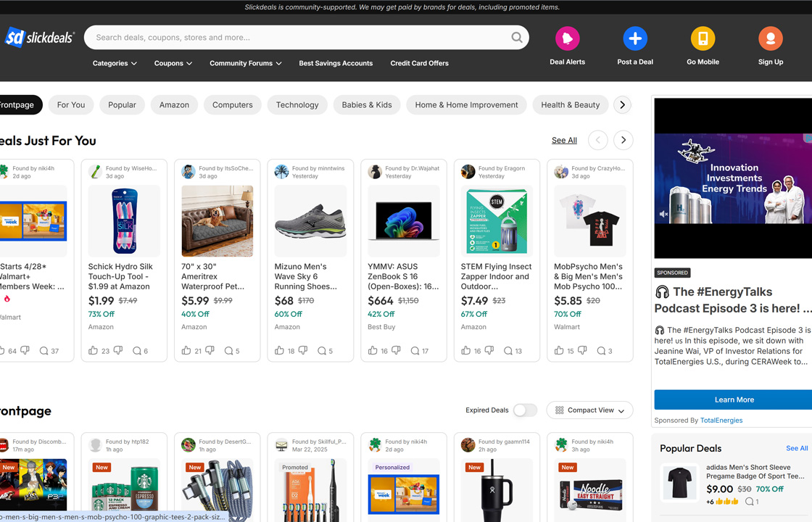Open Credit Card Offers link
The width and height of the screenshot is (812, 522).
click(420, 63)
